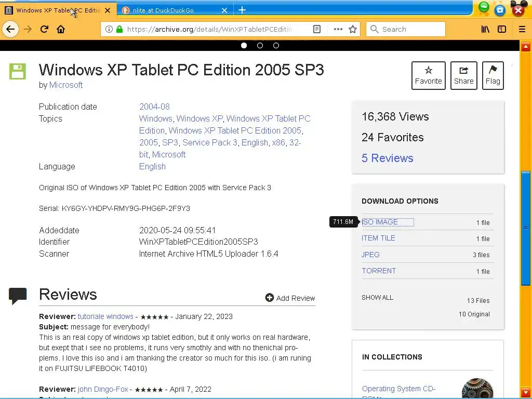Reload the current page
Image resolution: width=532 pixels, height=399 pixels.
click(45, 29)
